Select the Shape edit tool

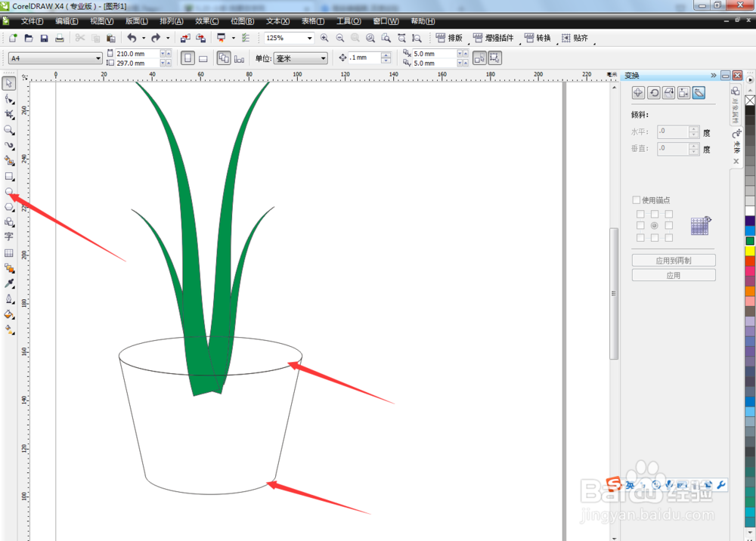(x=8, y=99)
